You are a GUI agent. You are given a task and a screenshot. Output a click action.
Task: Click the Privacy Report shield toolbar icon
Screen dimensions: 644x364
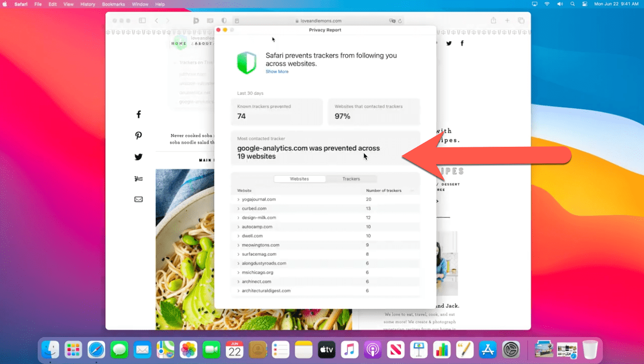click(x=224, y=21)
